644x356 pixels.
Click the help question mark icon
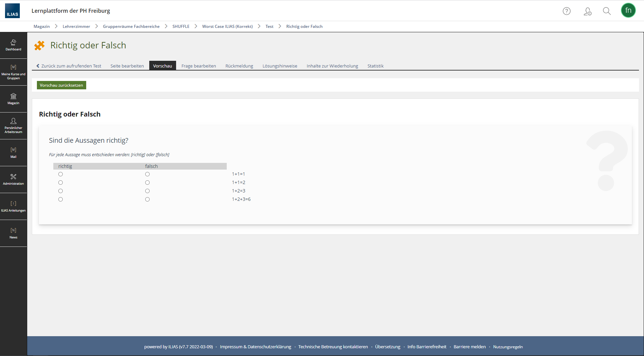click(567, 11)
